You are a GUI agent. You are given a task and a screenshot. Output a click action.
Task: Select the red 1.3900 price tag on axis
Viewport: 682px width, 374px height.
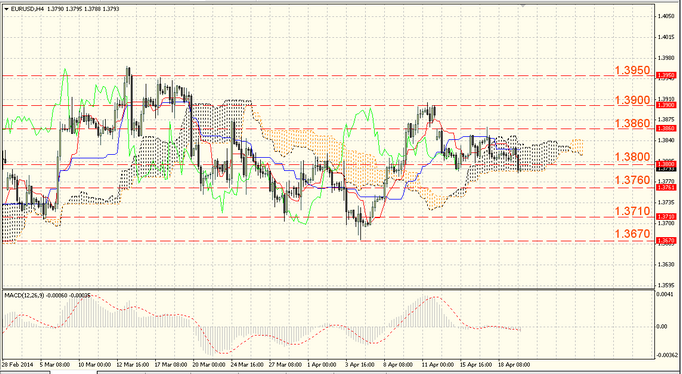[666, 105]
